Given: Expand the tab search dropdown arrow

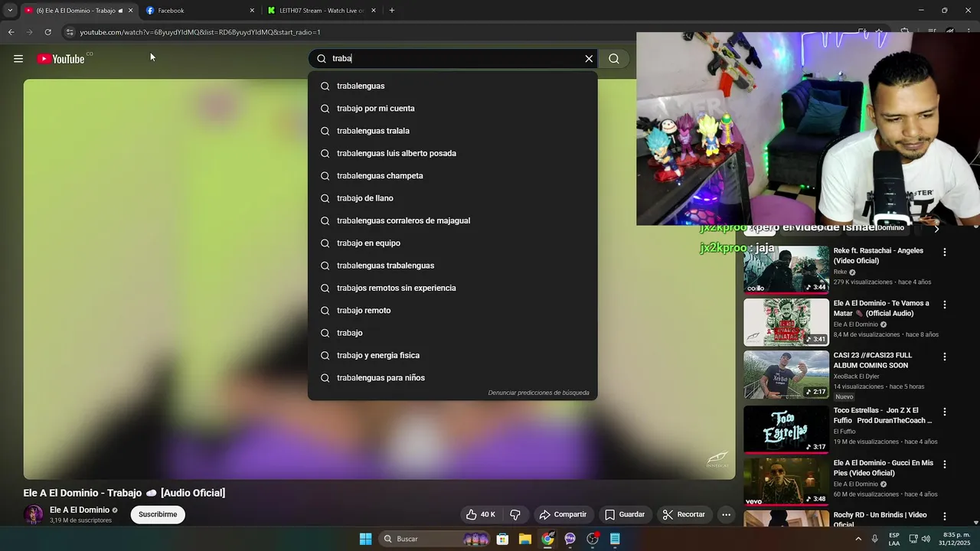Looking at the screenshot, I should click(x=10, y=11).
